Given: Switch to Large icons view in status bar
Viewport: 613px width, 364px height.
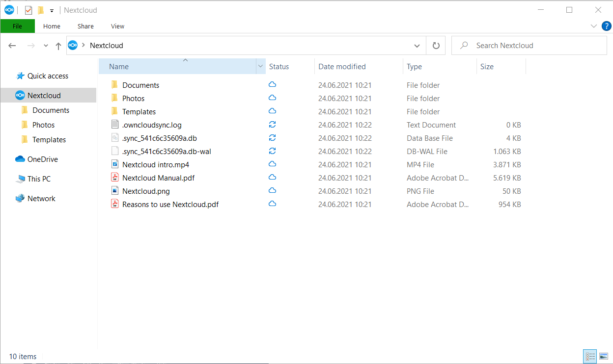Looking at the screenshot, I should (603, 356).
